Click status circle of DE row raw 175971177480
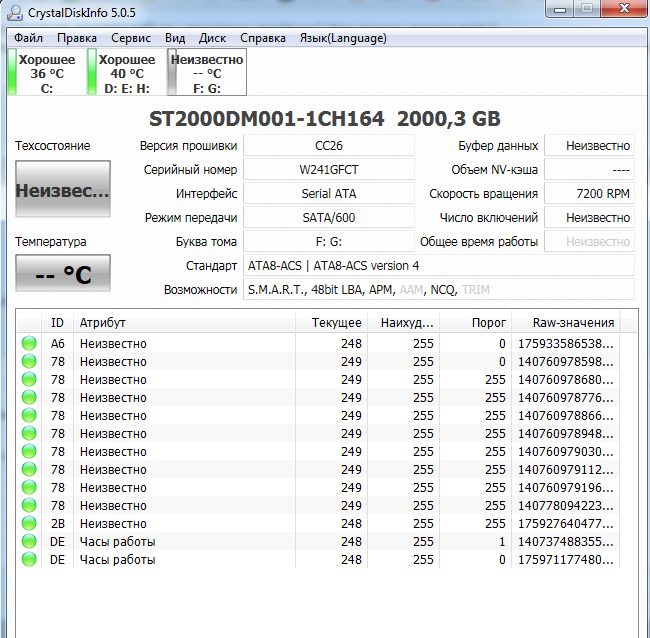Screen dimensions: 650x638 coord(29,559)
